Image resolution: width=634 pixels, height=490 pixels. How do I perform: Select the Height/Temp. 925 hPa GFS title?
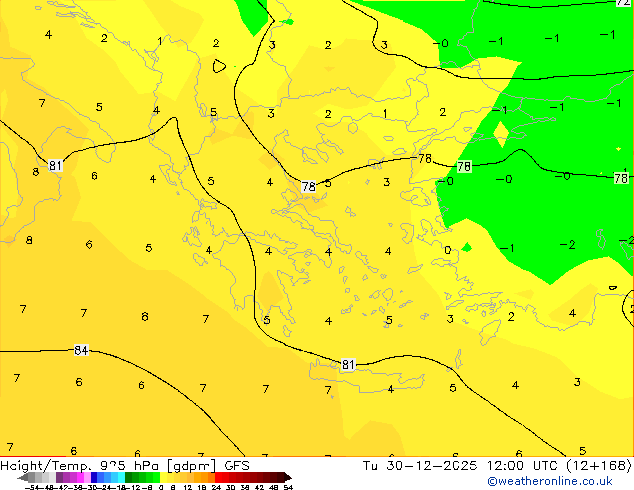pos(125,466)
